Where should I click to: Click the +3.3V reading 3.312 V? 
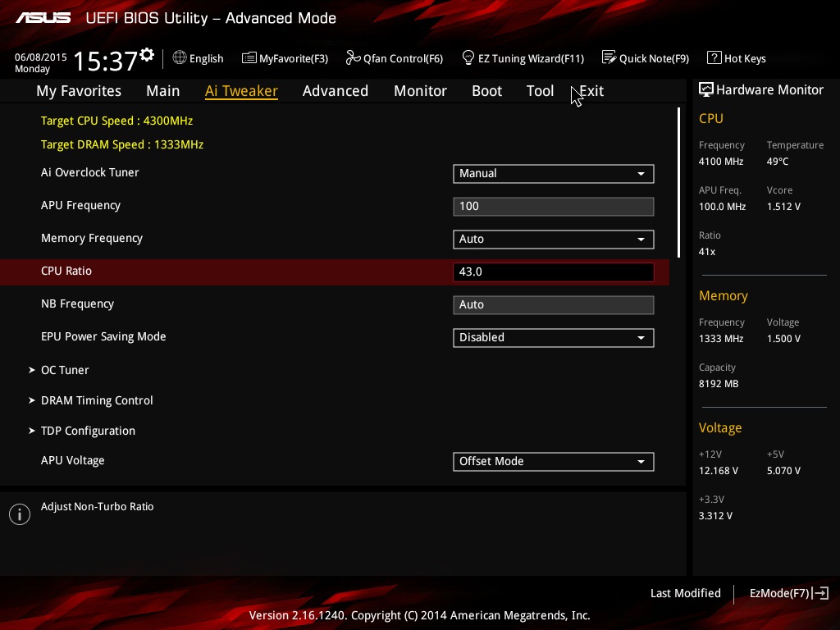click(715, 515)
